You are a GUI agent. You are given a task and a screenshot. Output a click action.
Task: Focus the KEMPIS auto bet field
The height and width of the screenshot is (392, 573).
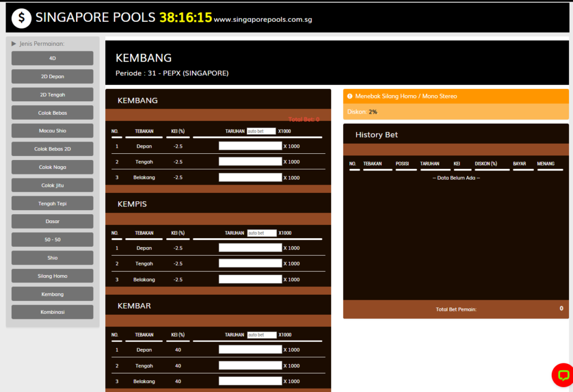pos(262,233)
